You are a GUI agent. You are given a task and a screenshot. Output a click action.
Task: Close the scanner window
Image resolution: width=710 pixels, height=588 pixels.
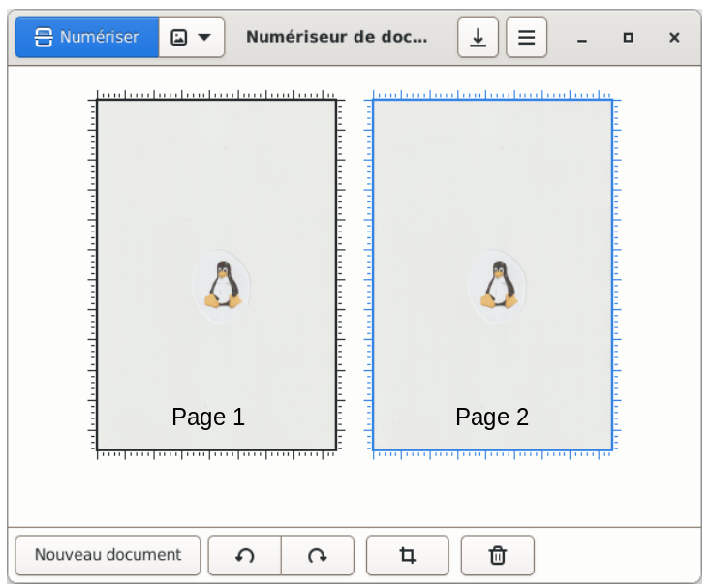coord(674,38)
